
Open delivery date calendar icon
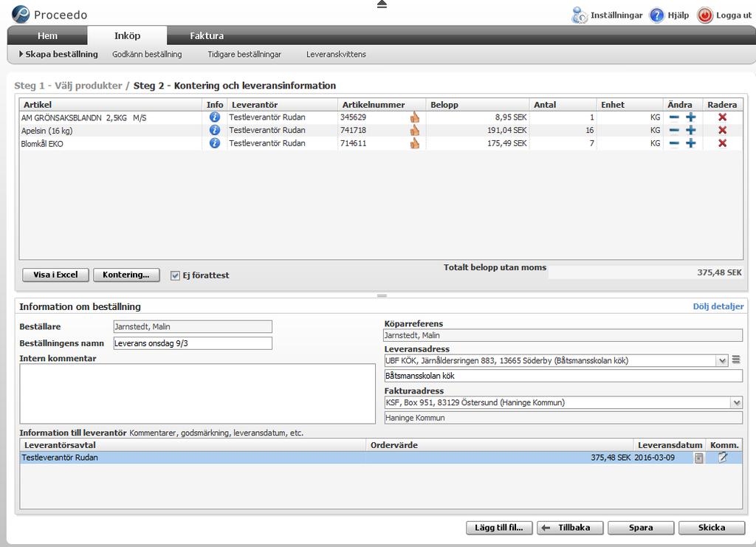tap(698, 458)
